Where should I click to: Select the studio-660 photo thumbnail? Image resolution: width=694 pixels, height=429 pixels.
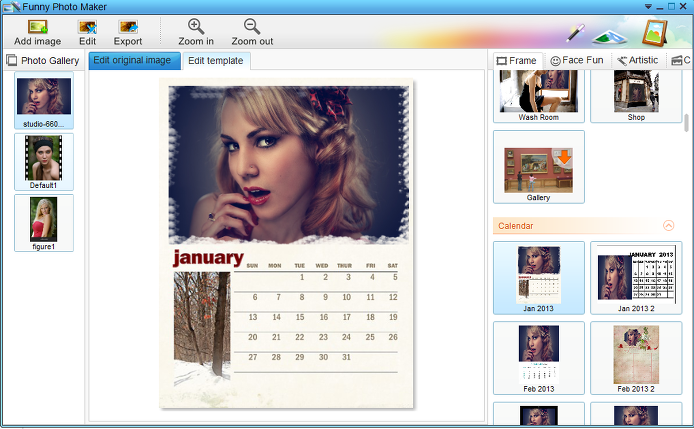[x=44, y=100]
